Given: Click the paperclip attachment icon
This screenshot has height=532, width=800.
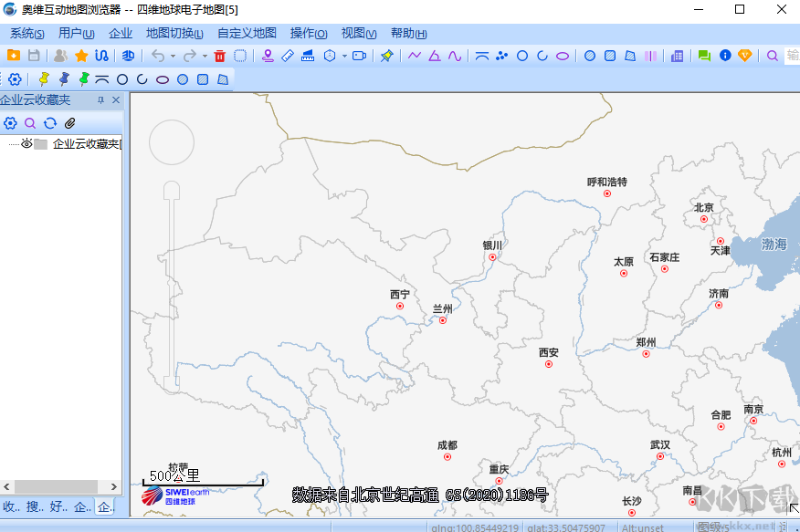Looking at the screenshot, I should [x=70, y=123].
